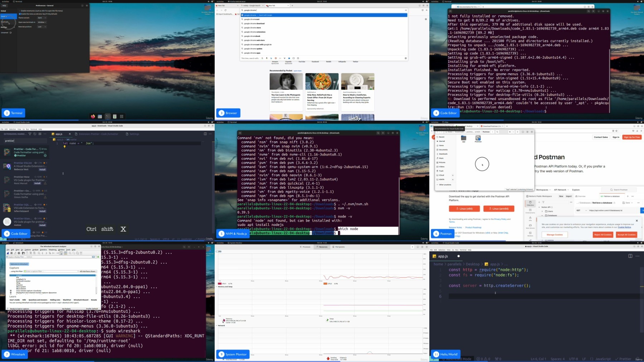Click the Help button in Terminal Preferences
Image resolution: width=644 pixels, height=362 pixels.
[4, 5]
